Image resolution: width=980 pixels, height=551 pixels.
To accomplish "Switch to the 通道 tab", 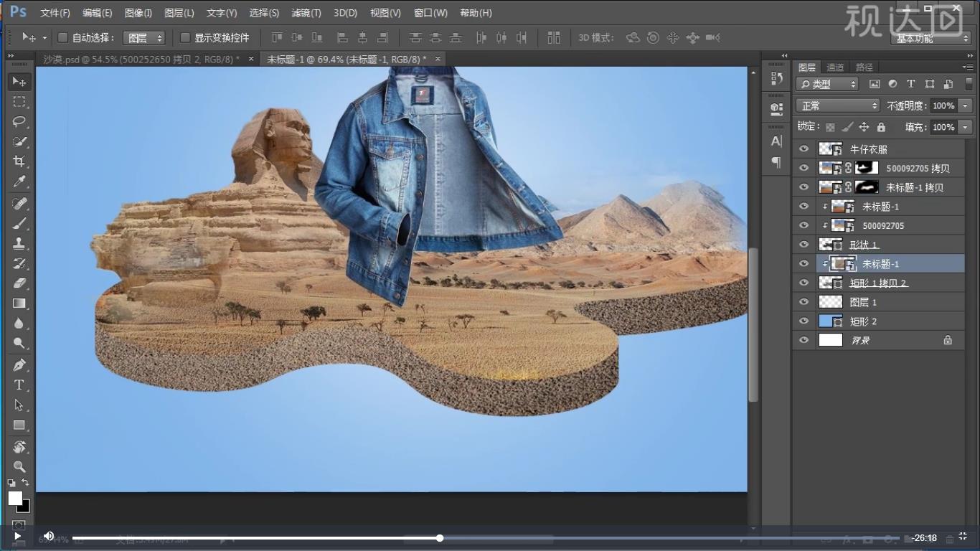I will click(x=835, y=67).
